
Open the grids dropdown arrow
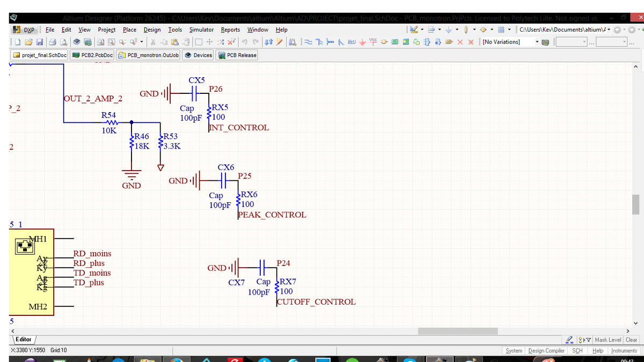tap(508, 29)
